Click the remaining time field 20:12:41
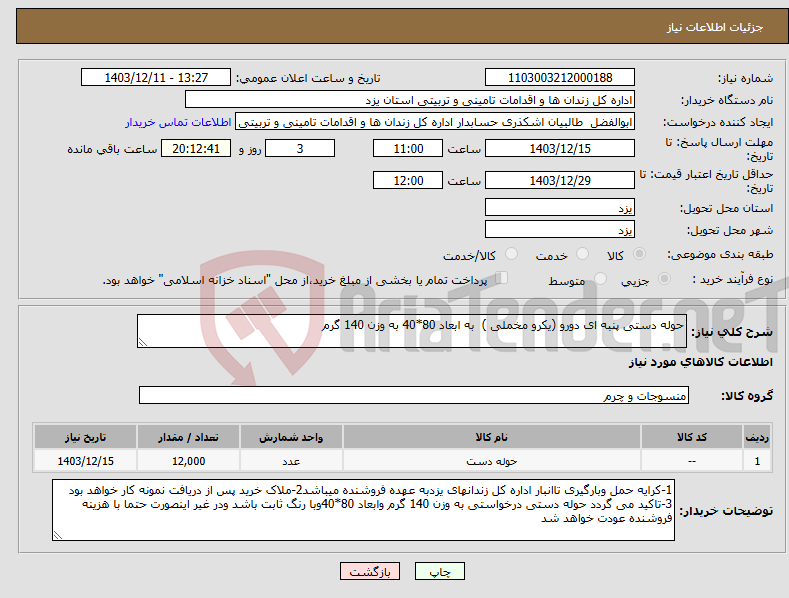This screenshot has width=789, height=598. point(196,148)
